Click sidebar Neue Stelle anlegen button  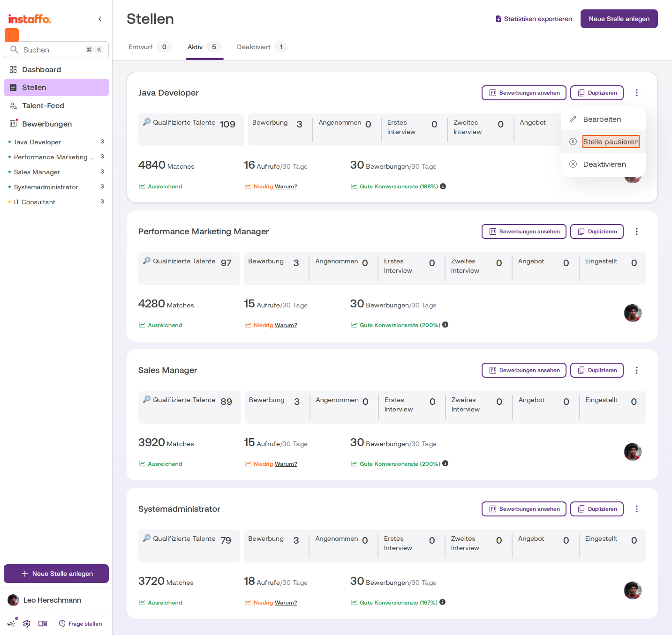(x=56, y=574)
